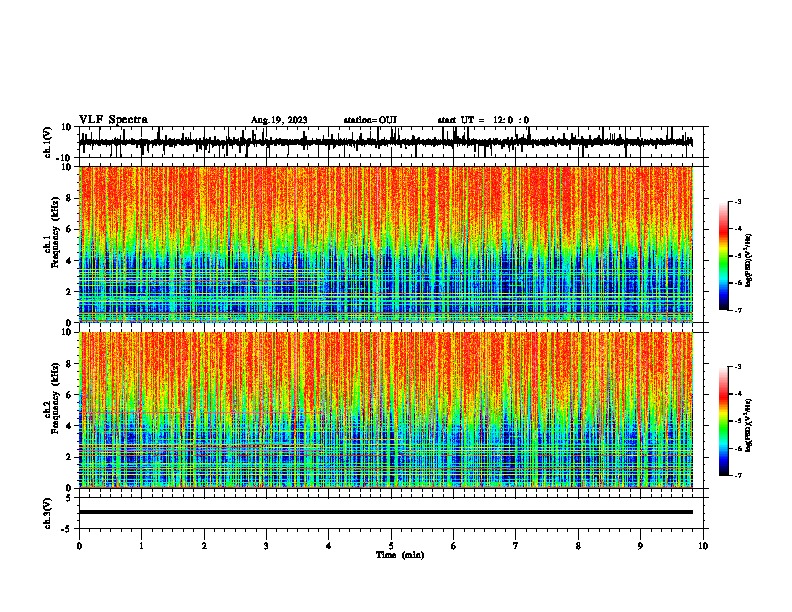This screenshot has width=792, height=612.
Task: Click the -7 value on ch.1 color bar
Action: [737, 310]
